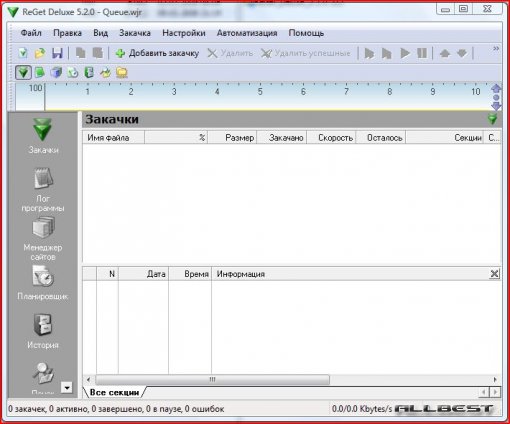This screenshot has height=424, width=510.
Task: Select the Все секции tab
Action: pos(114,392)
